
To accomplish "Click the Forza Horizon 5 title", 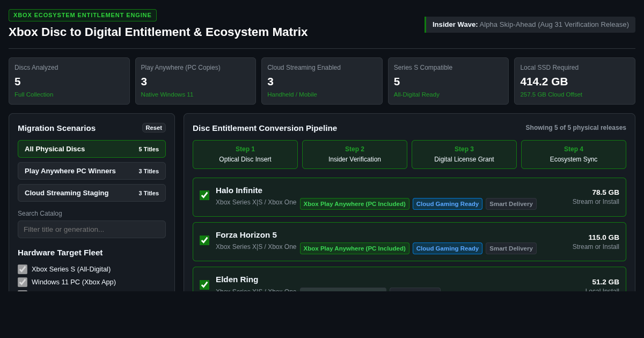I will point(246,234).
